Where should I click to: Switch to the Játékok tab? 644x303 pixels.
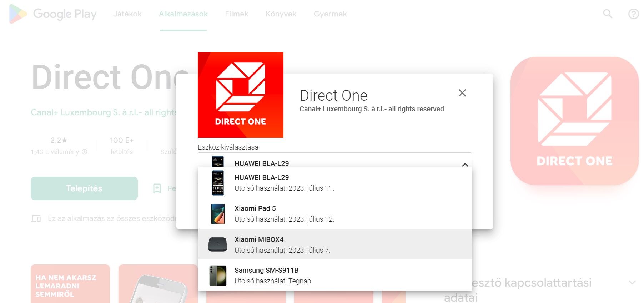tap(127, 14)
